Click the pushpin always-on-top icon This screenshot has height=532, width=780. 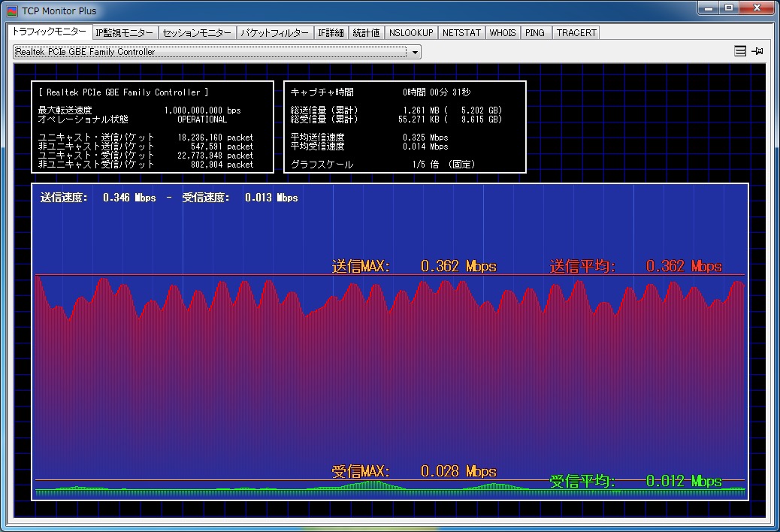(x=757, y=52)
